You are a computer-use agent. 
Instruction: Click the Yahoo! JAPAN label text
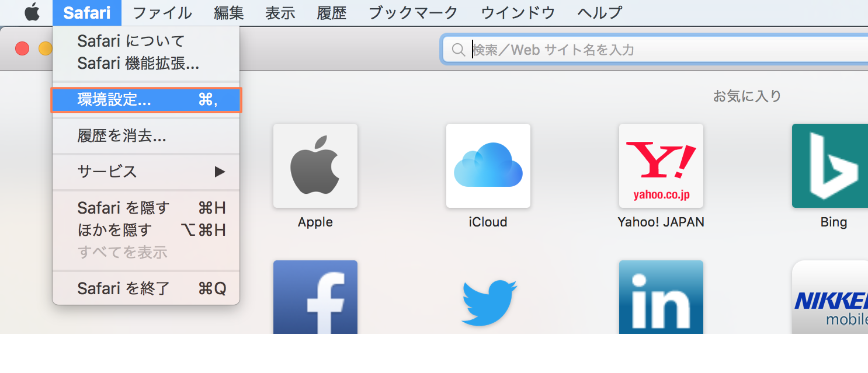click(661, 222)
